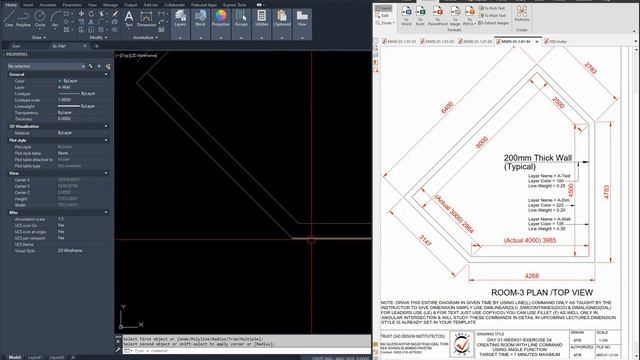The height and width of the screenshot is (360, 640).
Task: Click the Move tool in Modify panel
Action: [81, 14]
